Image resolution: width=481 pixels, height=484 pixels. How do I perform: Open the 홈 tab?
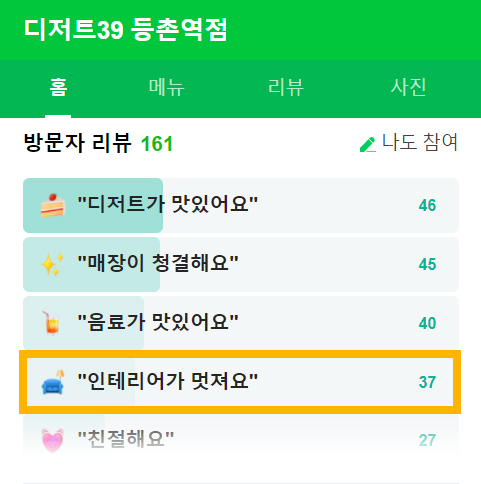coord(58,87)
